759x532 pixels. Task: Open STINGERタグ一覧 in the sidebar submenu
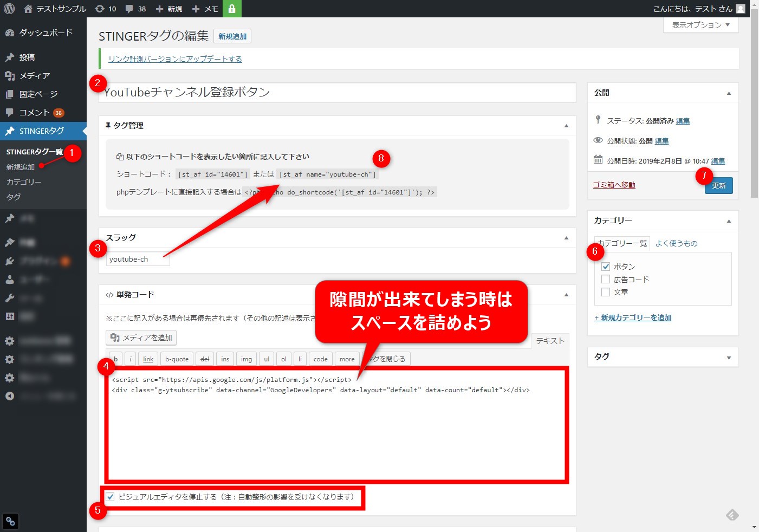pos(35,152)
